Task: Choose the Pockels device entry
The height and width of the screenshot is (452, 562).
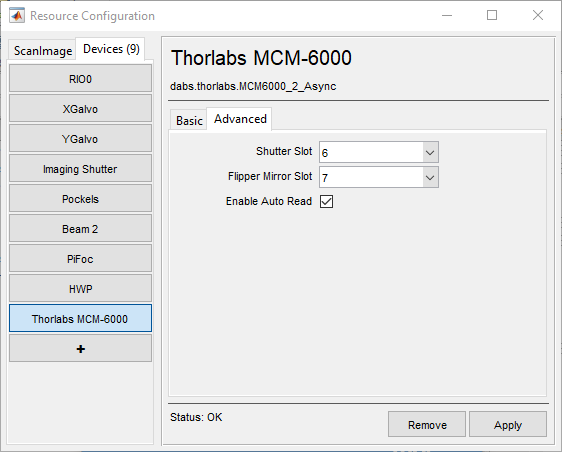Action: pyautogui.click(x=80, y=199)
